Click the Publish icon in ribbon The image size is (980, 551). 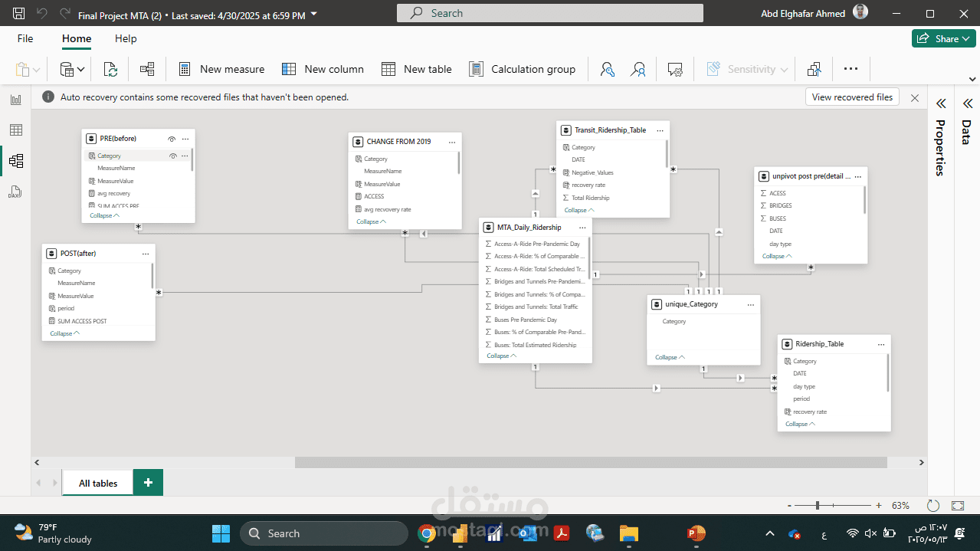pyautogui.click(x=814, y=69)
